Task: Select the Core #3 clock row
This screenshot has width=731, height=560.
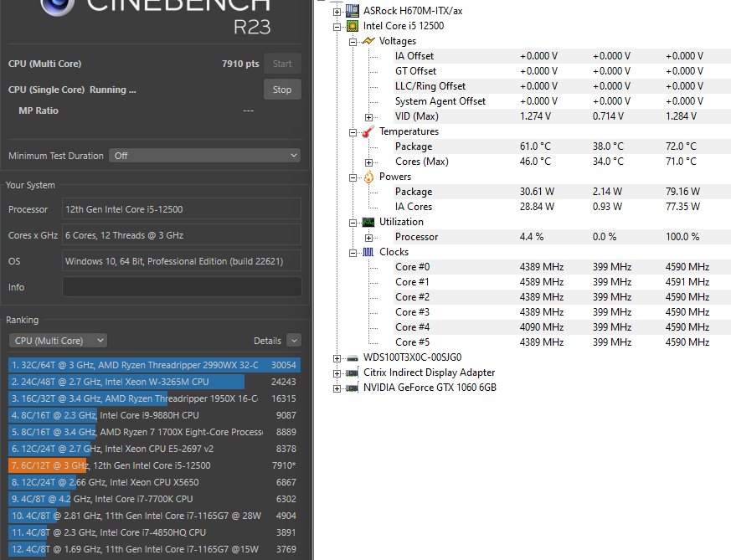Action: pos(562,312)
